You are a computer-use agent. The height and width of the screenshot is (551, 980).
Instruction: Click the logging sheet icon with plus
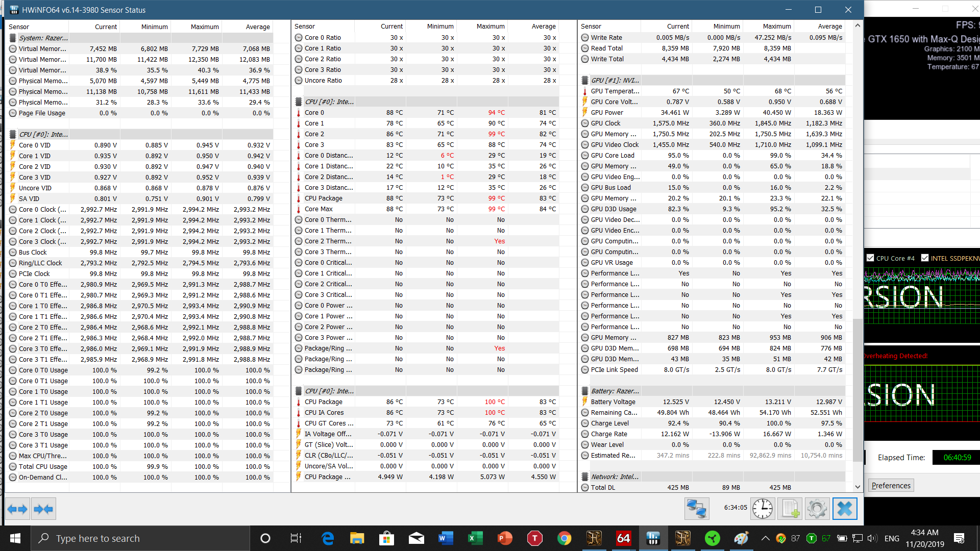[790, 509]
